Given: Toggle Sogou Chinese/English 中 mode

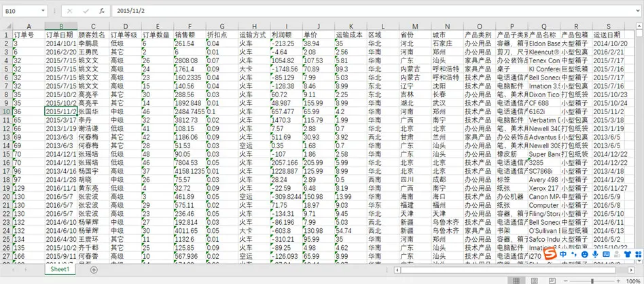Looking at the screenshot, I should coord(564,254).
